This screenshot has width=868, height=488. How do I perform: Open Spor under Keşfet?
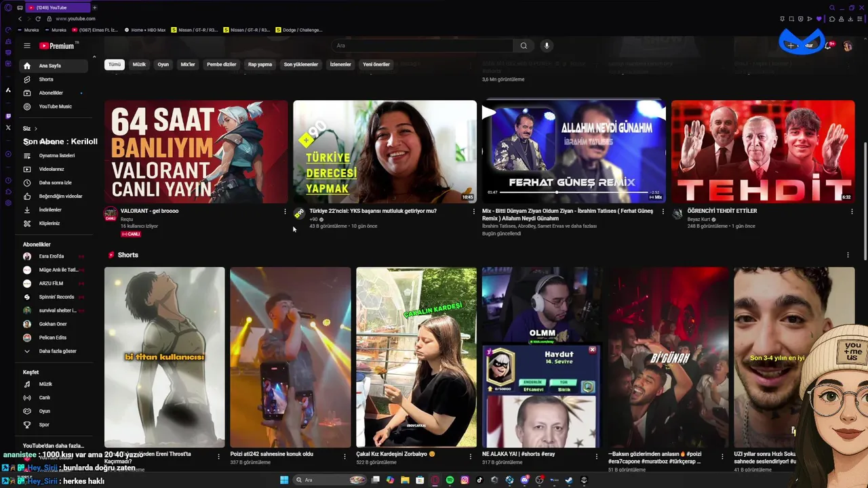click(54, 424)
